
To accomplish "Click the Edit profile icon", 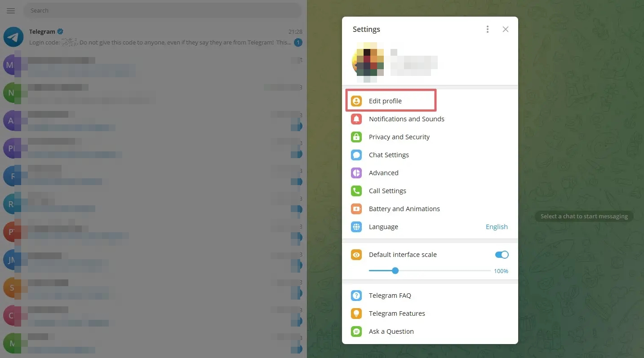I will point(356,101).
